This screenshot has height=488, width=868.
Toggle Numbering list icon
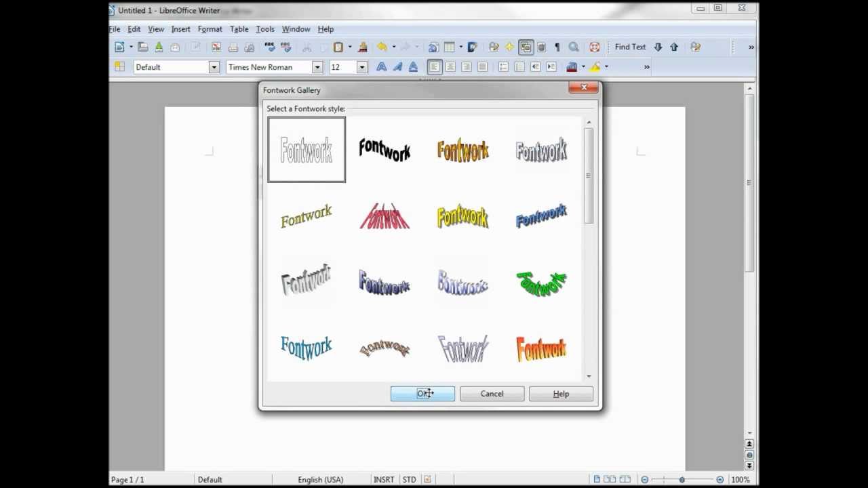tap(503, 66)
